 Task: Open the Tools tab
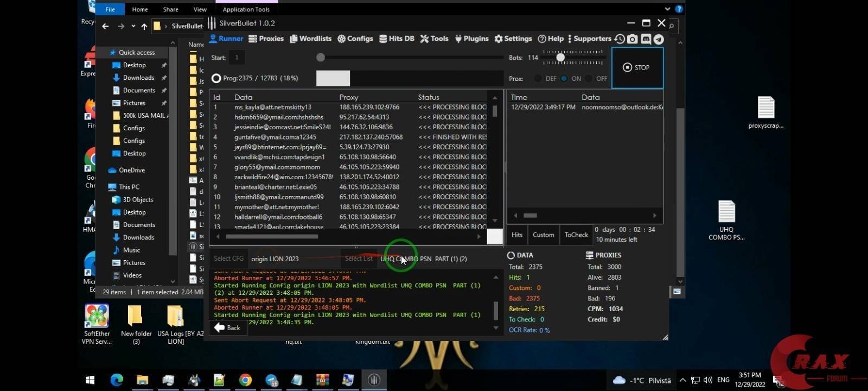[435, 39]
